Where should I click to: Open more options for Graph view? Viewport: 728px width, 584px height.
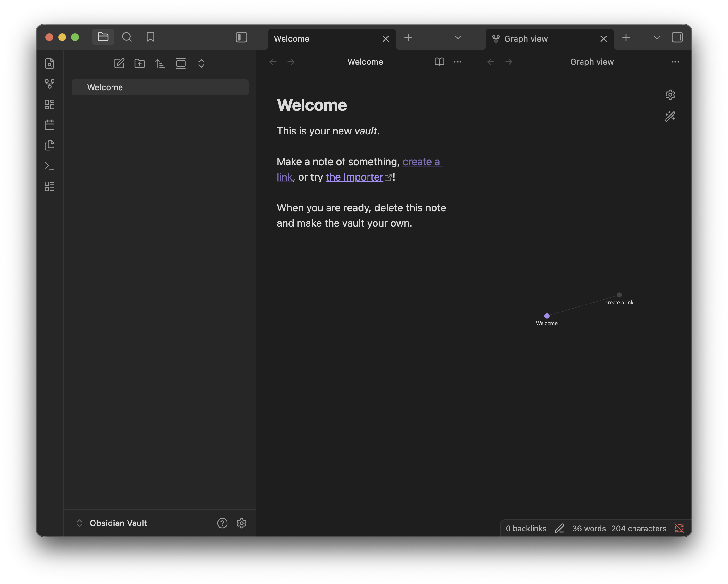click(x=675, y=62)
